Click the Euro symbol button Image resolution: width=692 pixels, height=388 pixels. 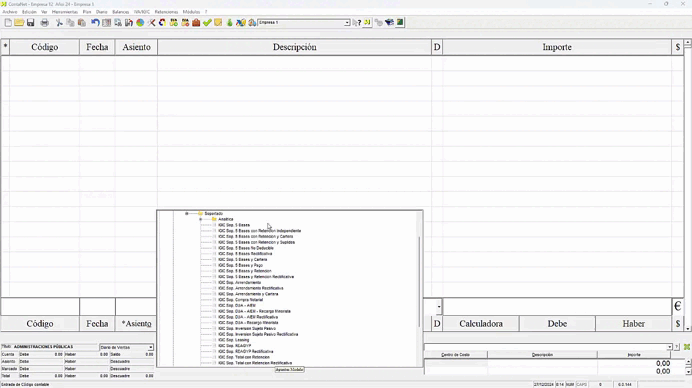(x=678, y=306)
